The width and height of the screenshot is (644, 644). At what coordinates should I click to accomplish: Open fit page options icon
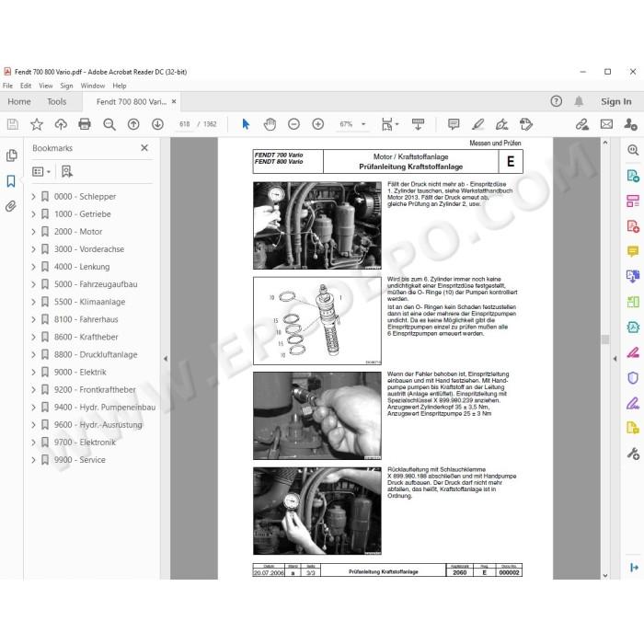coord(387,124)
